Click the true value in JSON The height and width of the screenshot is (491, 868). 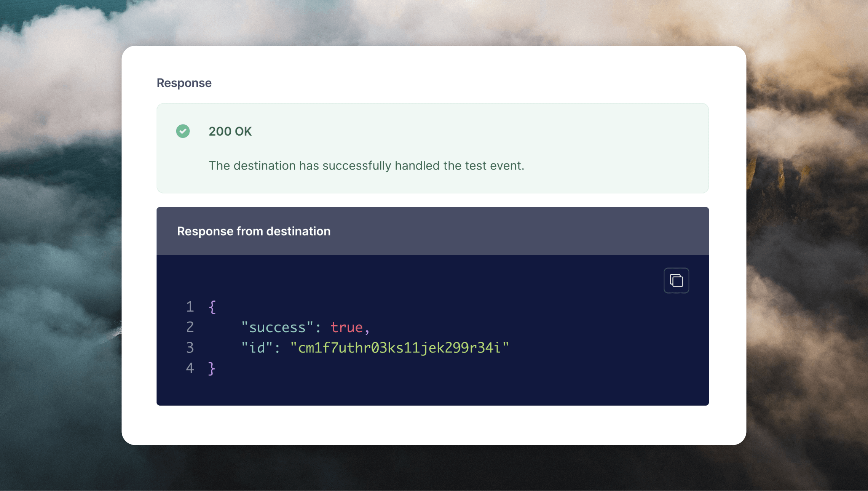click(x=346, y=328)
